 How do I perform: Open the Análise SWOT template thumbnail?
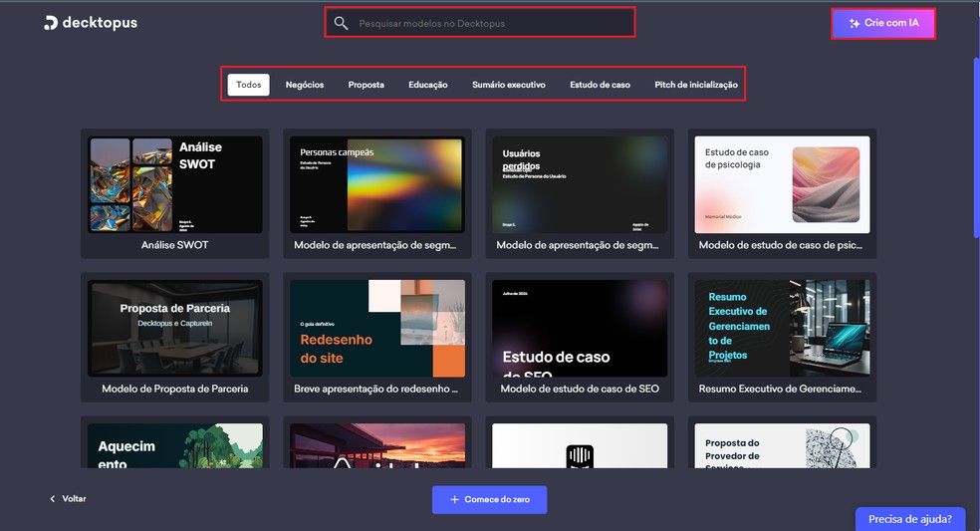(174, 184)
